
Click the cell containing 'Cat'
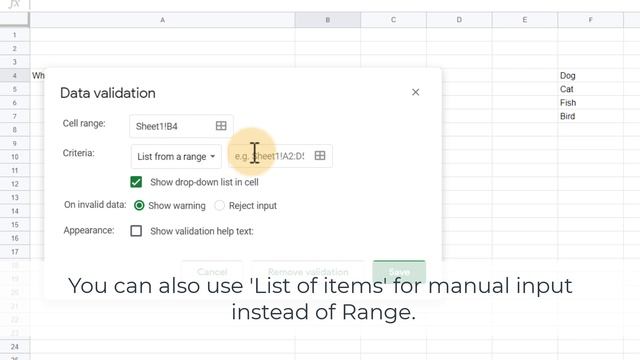click(591, 89)
